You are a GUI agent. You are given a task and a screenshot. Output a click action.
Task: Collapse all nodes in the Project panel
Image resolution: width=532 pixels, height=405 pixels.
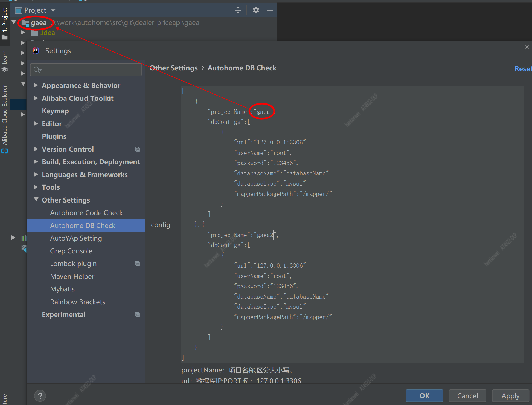coord(238,10)
